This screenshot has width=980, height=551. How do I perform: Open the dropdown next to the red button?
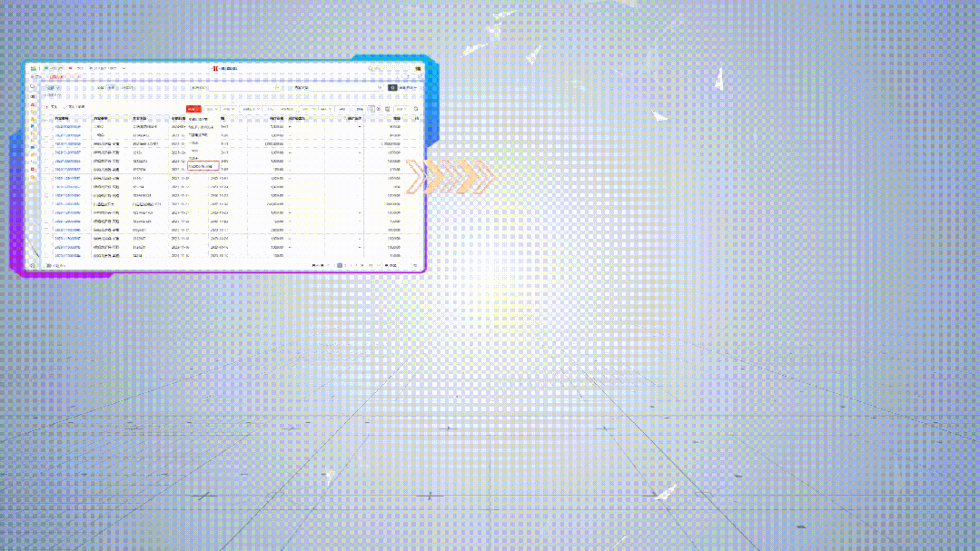point(212,109)
